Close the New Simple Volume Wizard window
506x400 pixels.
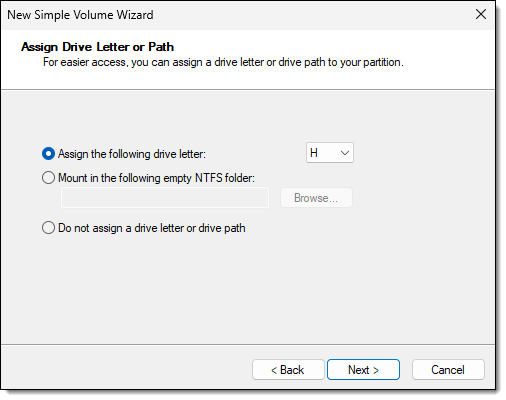tap(481, 14)
